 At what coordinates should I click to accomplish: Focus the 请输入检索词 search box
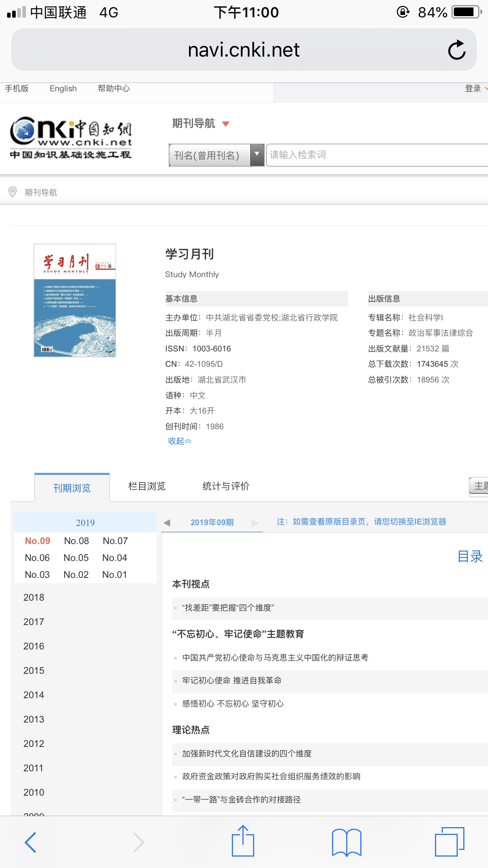pos(377,155)
